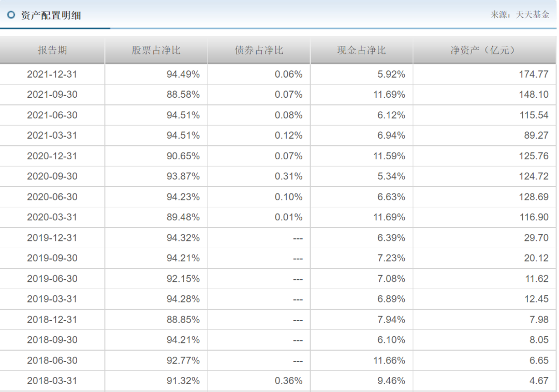Click the 2019-12-31 report date cell
Viewport: 559px width, 392px height.
tap(52, 237)
